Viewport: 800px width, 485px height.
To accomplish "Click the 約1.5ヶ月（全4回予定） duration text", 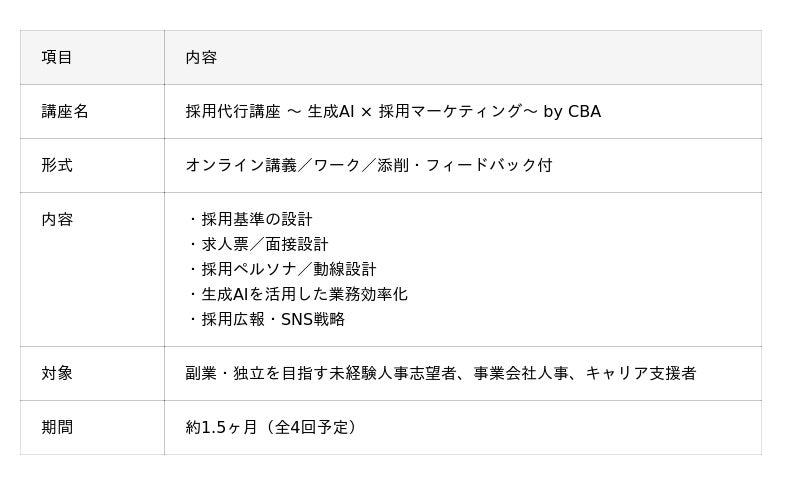I will tap(272, 428).
